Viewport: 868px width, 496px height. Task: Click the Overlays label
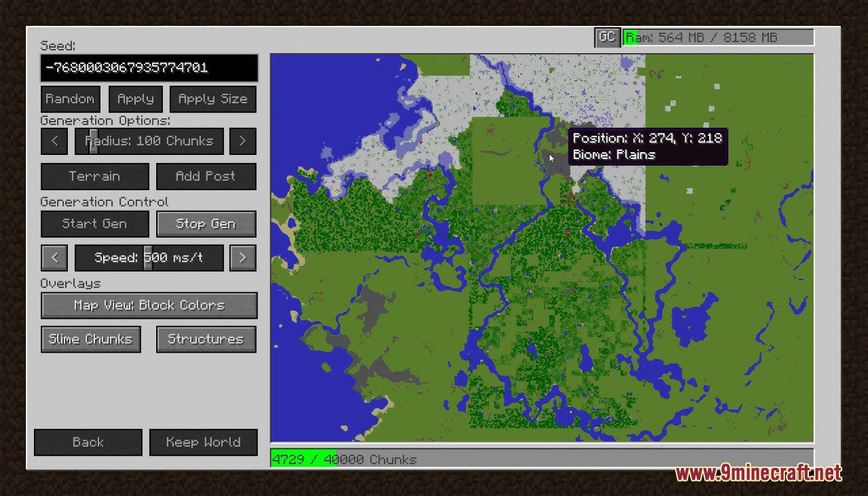click(71, 283)
